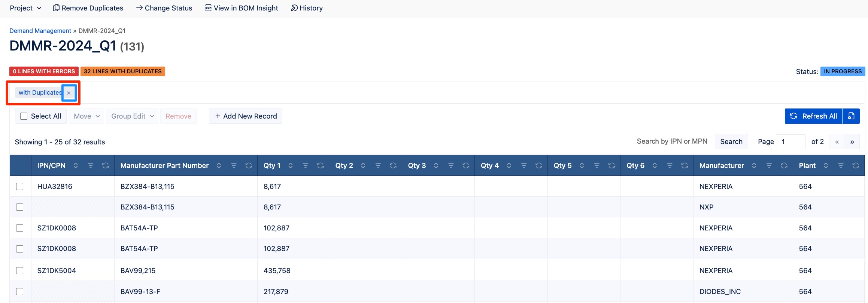Sort the Qty 6 column
This screenshot has height=303, width=868.
point(655,165)
